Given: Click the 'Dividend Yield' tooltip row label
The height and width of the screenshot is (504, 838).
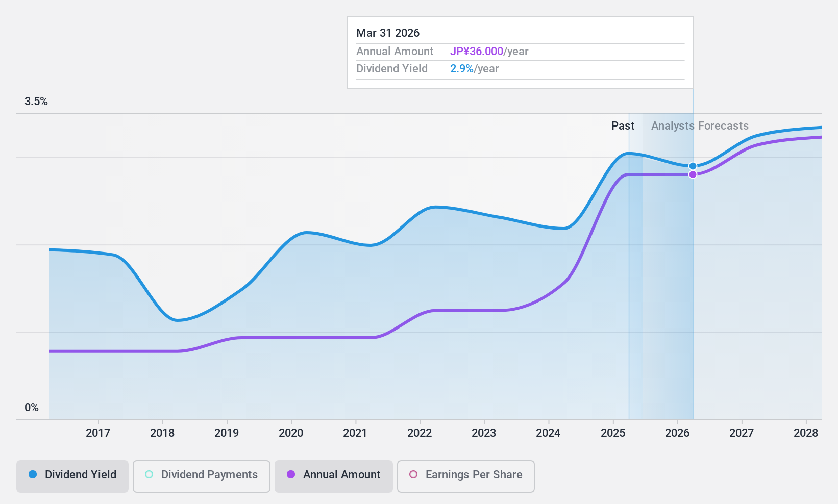Looking at the screenshot, I should (392, 69).
